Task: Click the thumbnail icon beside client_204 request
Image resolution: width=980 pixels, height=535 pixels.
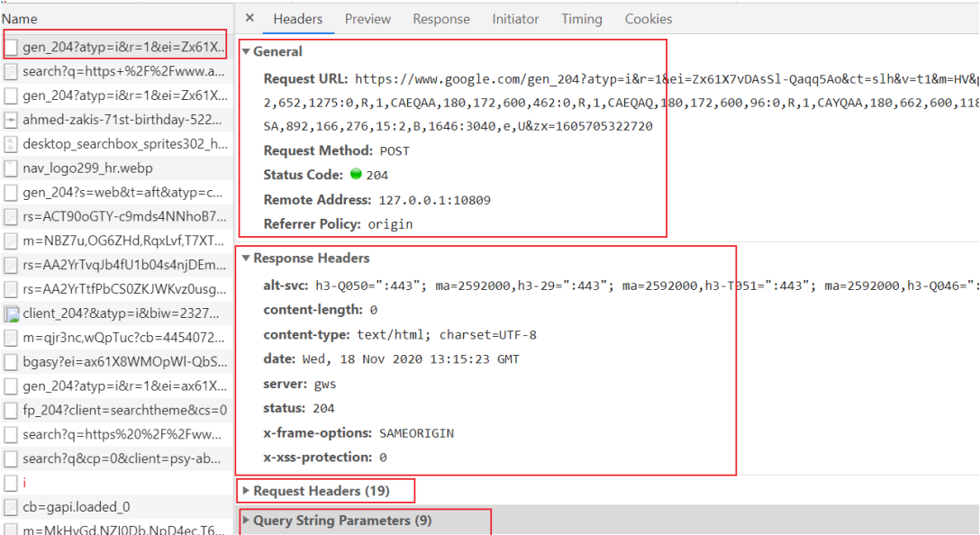Action: point(11,314)
